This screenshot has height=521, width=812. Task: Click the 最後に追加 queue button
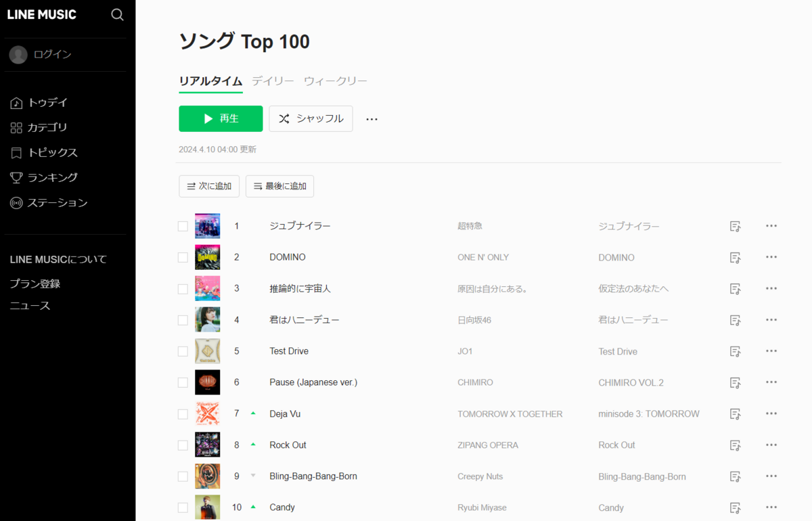point(279,185)
